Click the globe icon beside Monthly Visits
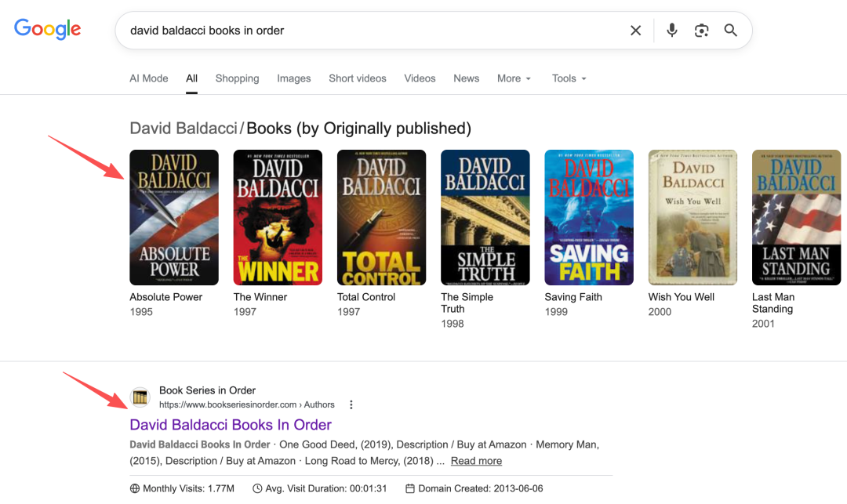The height and width of the screenshot is (504, 847). [x=135, y=488]
